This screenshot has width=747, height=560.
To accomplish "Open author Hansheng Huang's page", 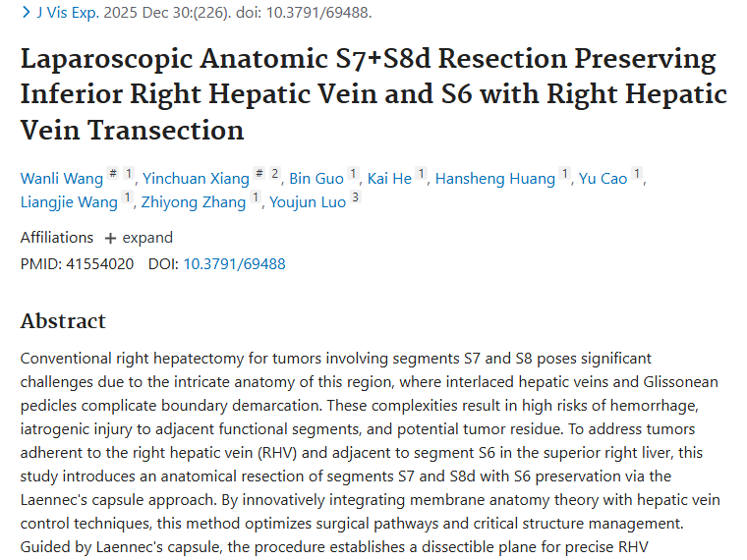I will [496, 179].
